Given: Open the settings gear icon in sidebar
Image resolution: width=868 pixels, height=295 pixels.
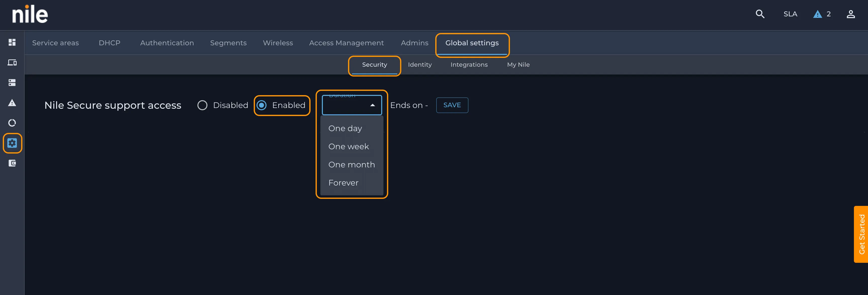Looking at the screenshot, I should pos(12,143).
